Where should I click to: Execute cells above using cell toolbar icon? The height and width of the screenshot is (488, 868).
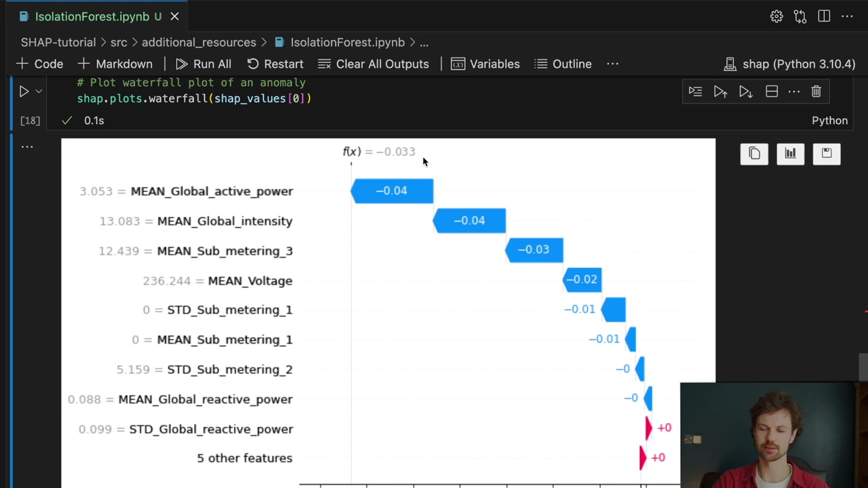pos(720,91)
